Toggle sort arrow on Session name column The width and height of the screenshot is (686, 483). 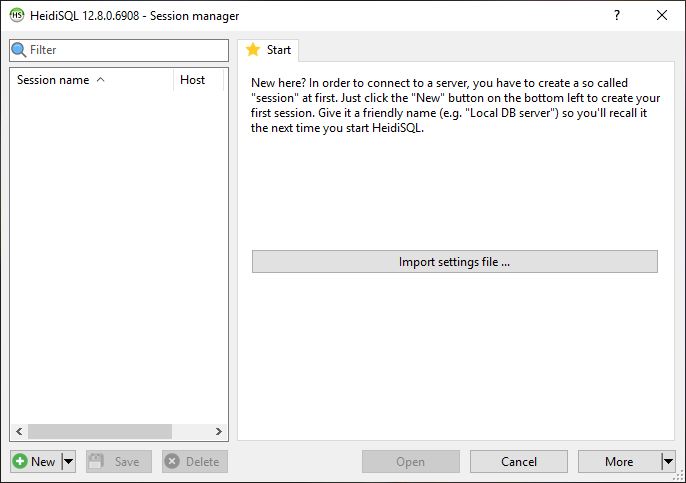pos(101,80)
